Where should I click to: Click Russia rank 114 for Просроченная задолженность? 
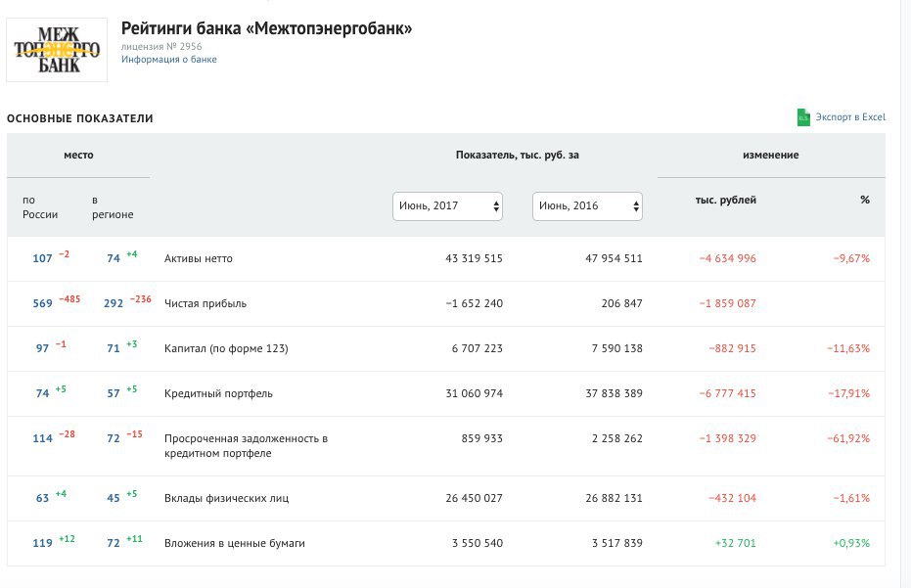pyautogui.click(x=42, y=438)
